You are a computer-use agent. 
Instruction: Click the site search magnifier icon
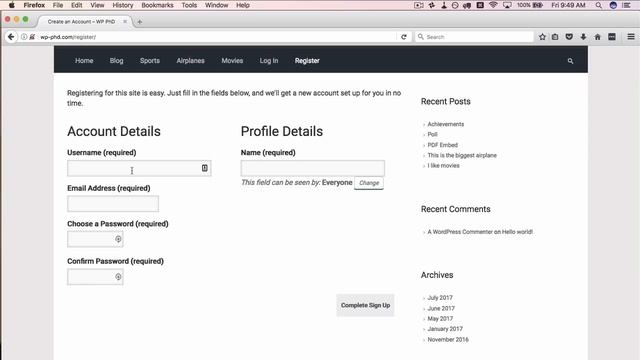point(570,61)
